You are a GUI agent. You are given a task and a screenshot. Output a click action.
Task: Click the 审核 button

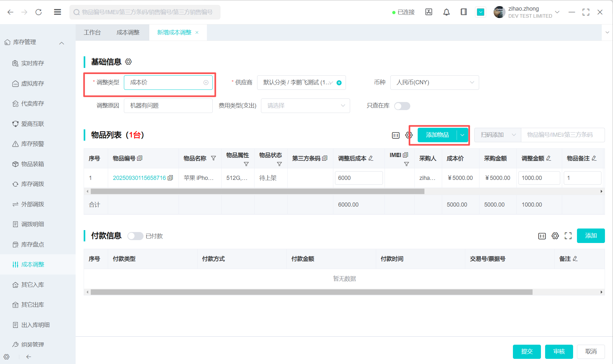[559, 351]
